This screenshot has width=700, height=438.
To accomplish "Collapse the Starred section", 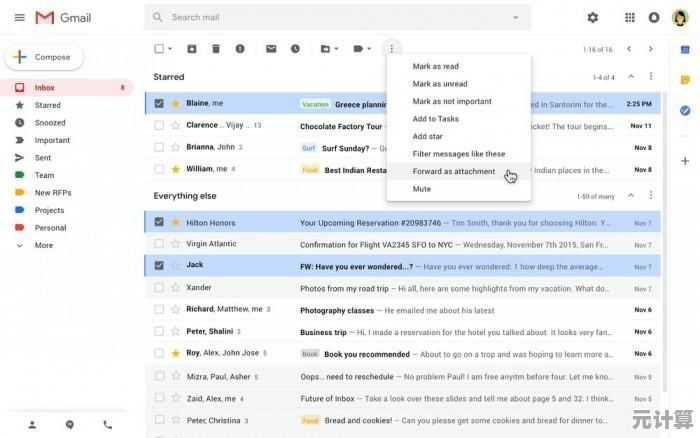I will pyautogui.click(x=630, y=77).
